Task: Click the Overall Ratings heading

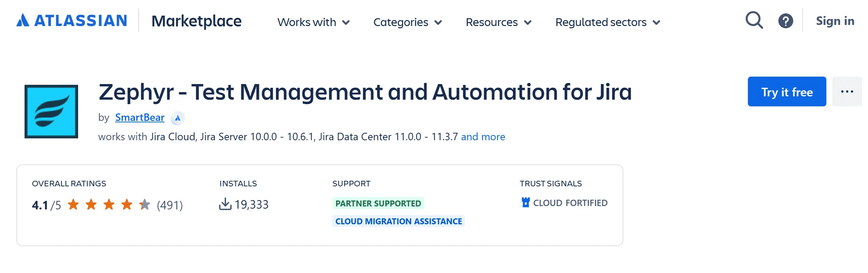Action: [69, 183]
